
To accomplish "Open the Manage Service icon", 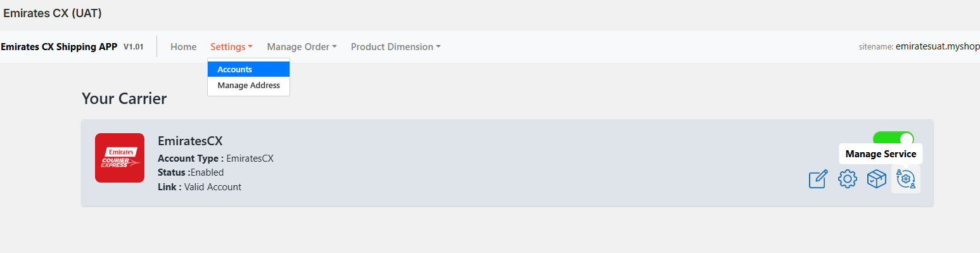I will (906, 179).
